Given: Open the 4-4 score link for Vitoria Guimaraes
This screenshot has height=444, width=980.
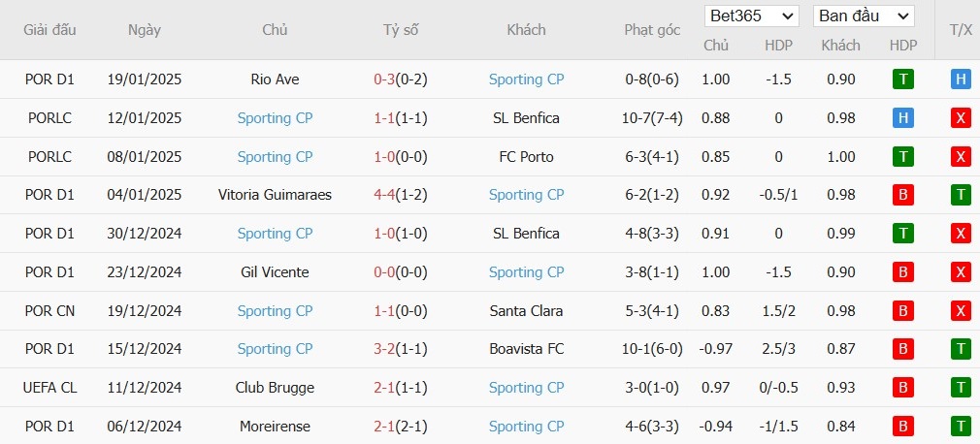Looking at the screenshot, I should point(383,195).
